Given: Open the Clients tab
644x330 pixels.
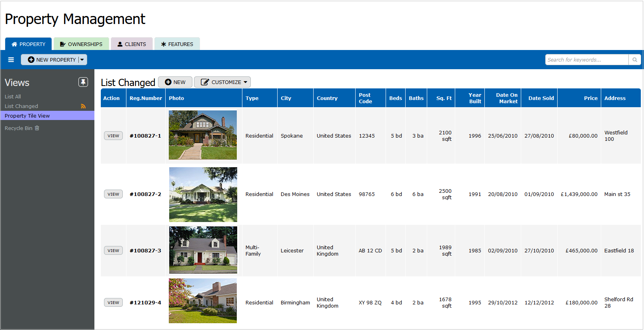Looking at the screenshot, I should coord(132,44).
